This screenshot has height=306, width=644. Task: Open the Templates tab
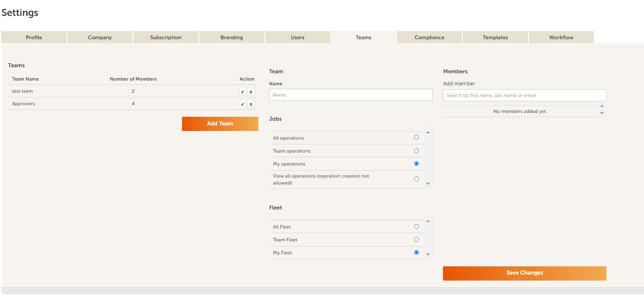[496, 37]
